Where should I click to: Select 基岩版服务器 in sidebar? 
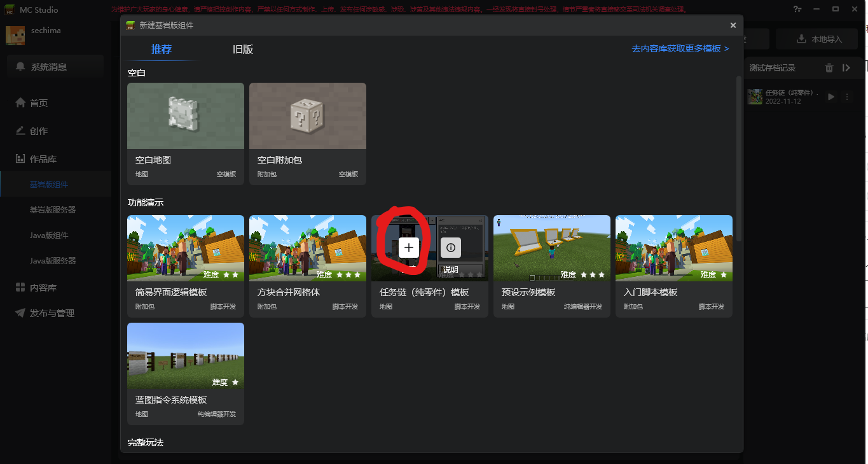[53, 210]
